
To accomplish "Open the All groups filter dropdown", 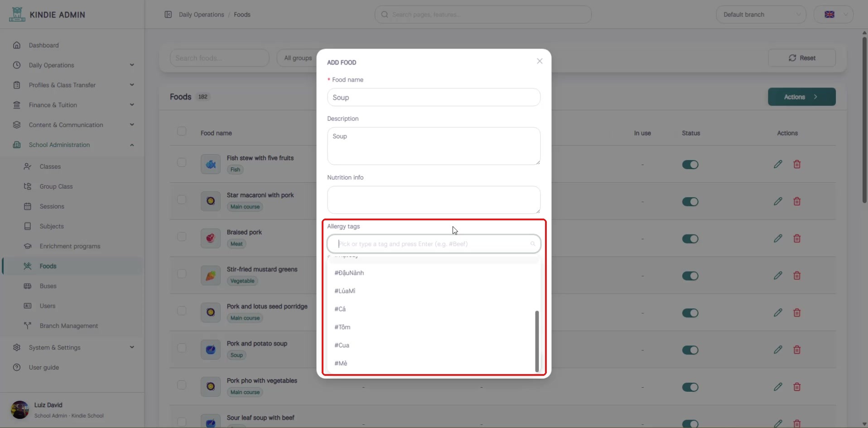I will pos(297,58).
